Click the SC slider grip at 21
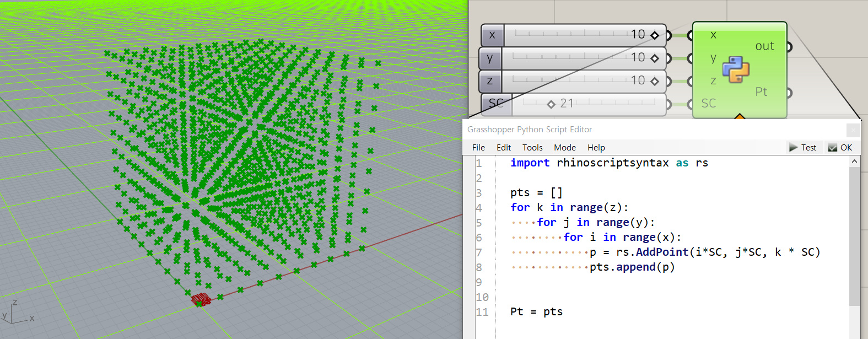868x339 pixels. pos(551,104)
